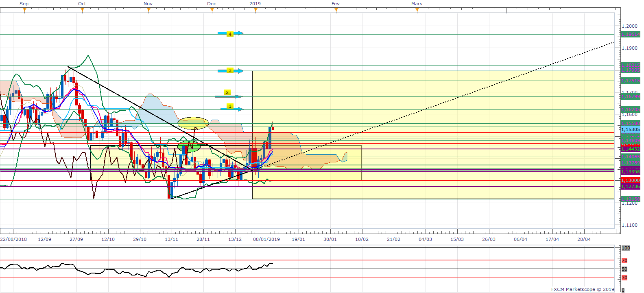Click the FXCM Marketscope copyright text
This screenshot has height=293, width=644.
[583, 289]
